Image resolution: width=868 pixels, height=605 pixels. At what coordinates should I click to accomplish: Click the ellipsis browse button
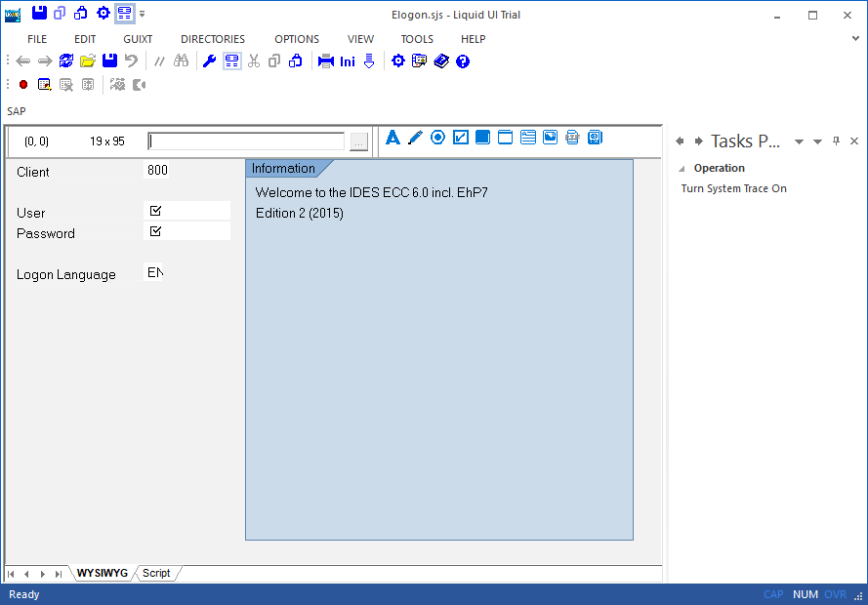click(x=358, y=141)
